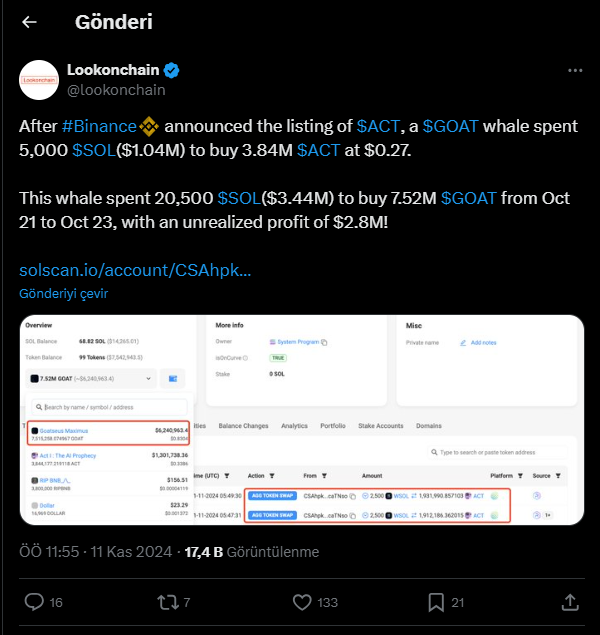Click the $GOAT cashtag link
600x635 pixels.
point(451,127)
